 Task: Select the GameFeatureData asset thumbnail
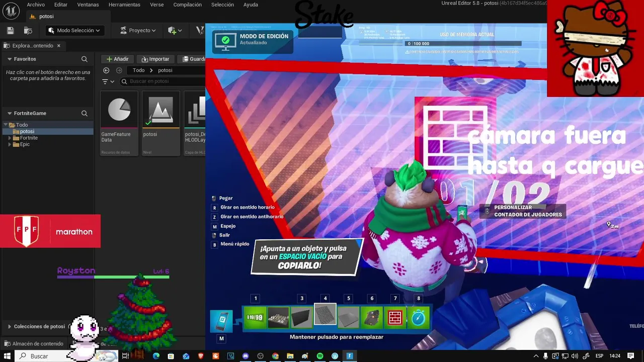click(x=119, y=123)
